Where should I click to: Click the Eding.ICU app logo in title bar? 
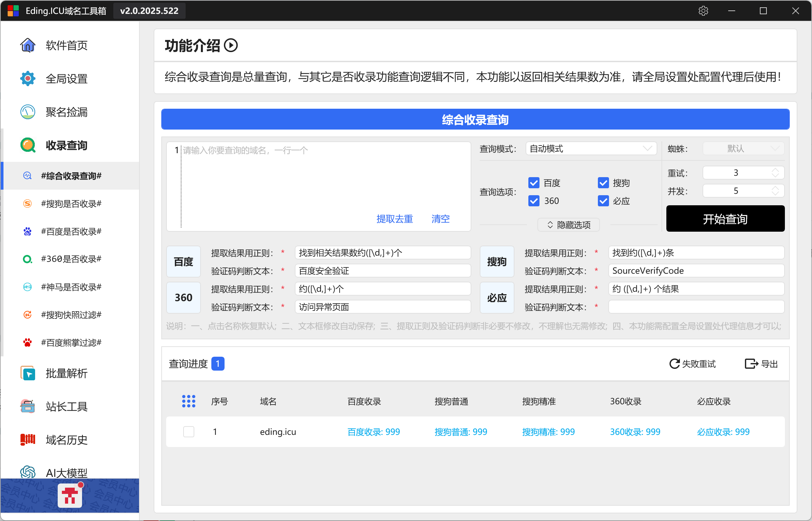[x=13, y=11]
